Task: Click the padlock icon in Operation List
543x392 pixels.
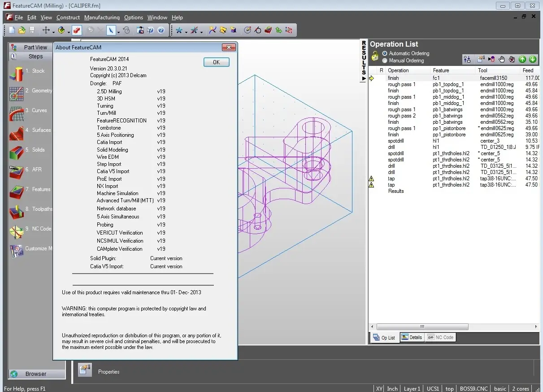Action: 374,57
